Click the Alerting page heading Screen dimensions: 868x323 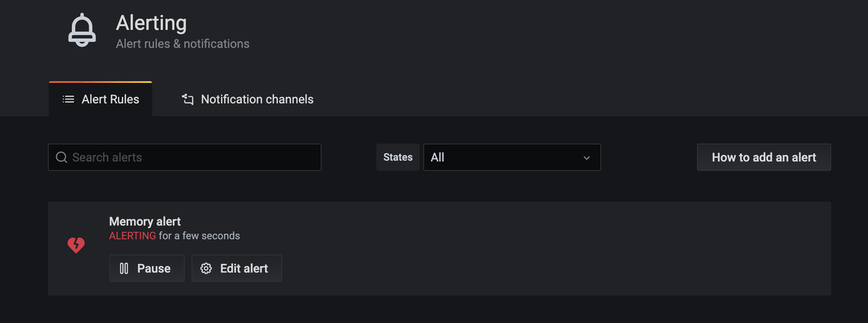[x=151, y=23]
